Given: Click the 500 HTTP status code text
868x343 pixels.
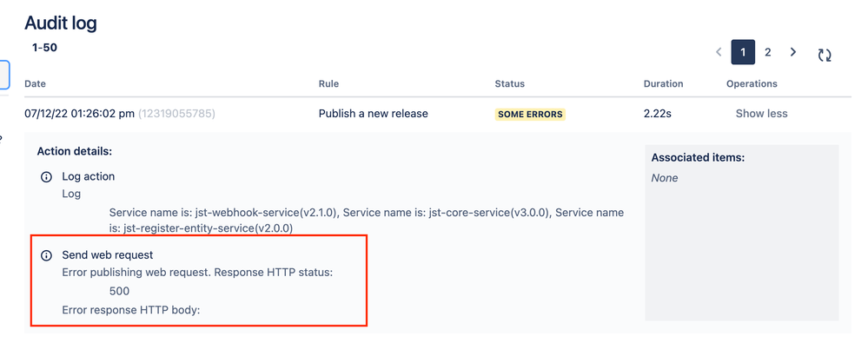Looking at the screenshot, I should click(x=120, y=292).
